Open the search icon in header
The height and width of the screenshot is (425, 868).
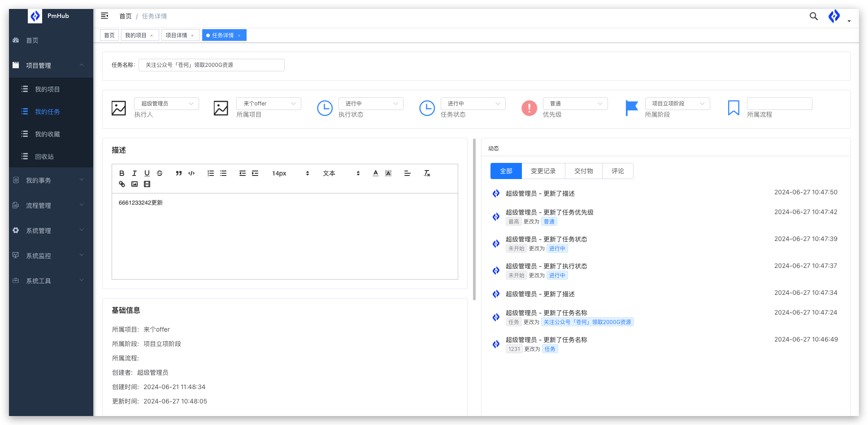pyautogui.click(x=813, y=17)
